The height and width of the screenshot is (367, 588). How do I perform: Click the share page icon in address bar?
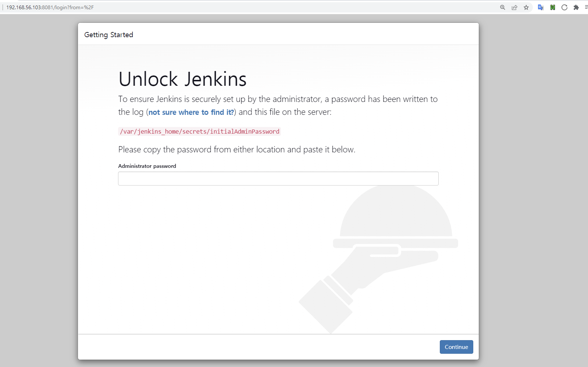click(x=514, y=7)
